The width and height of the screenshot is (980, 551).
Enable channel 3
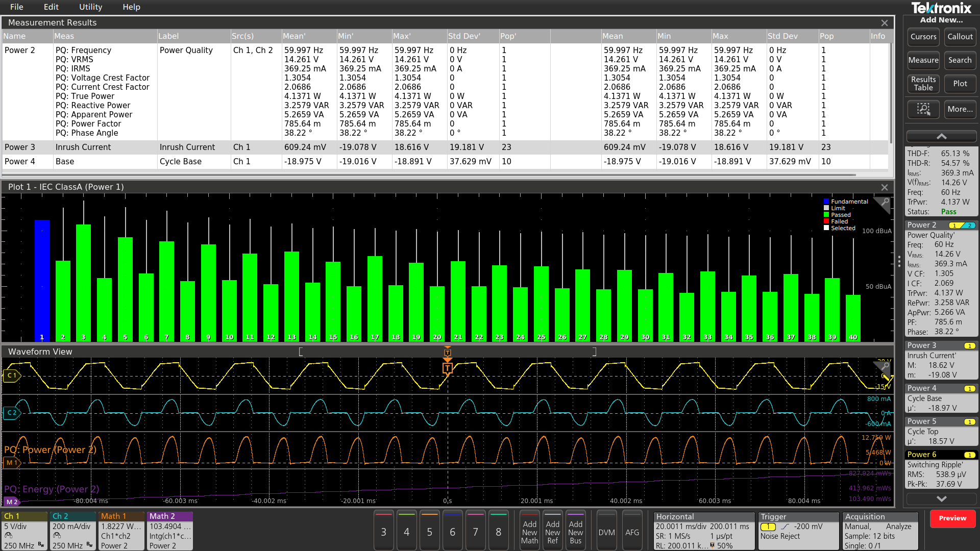click(383, 531)
